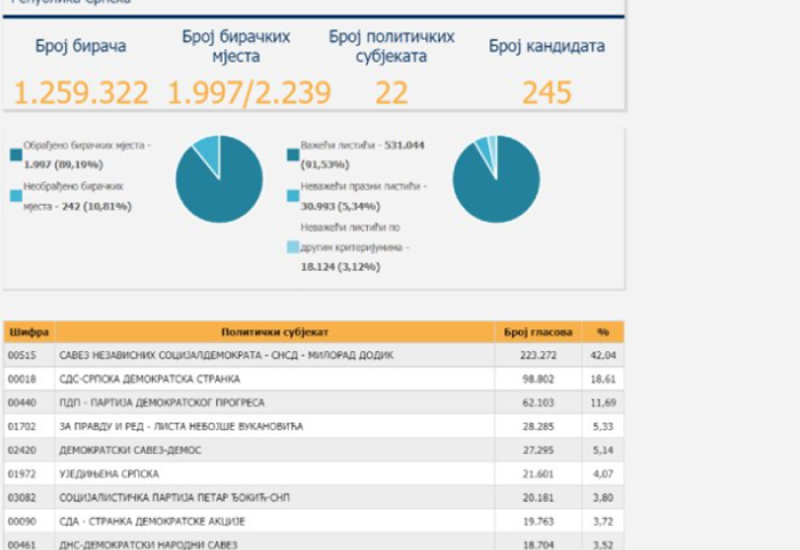Select the voter count 1.259.322

point(81,93)
